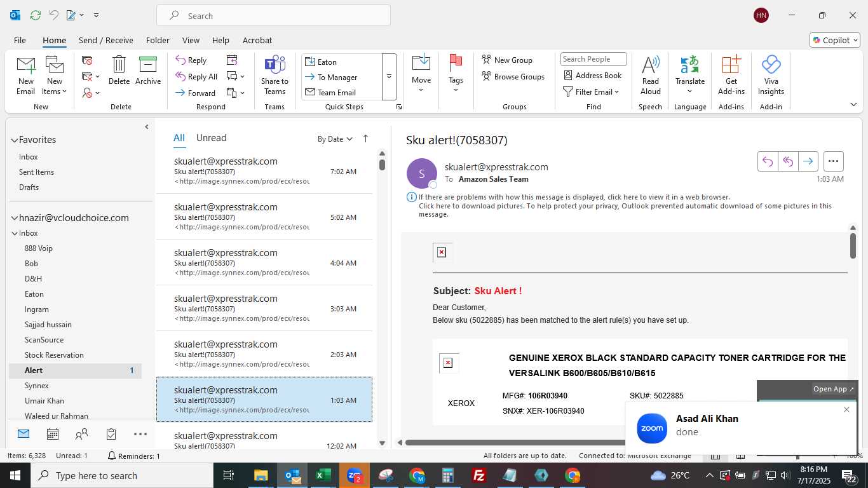Open Excel from the taskbar
Screen dimensions: 868x488
coord(323,475)
